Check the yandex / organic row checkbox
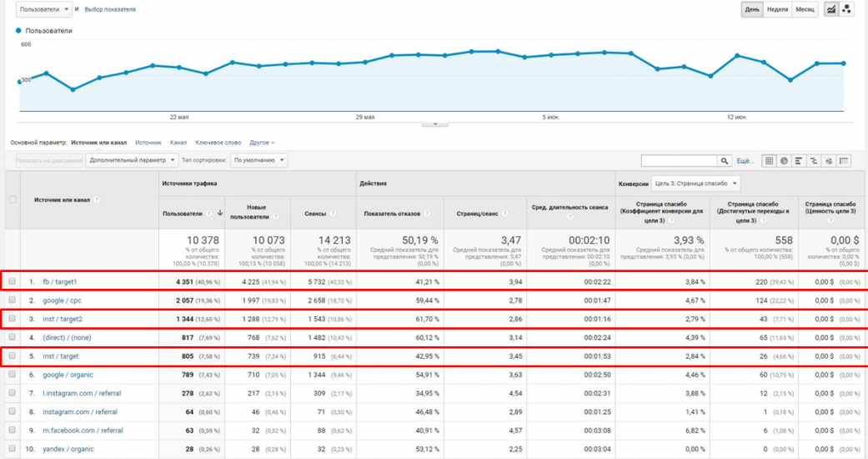Screen dimensions: 868x459 (x=13, y=449)
